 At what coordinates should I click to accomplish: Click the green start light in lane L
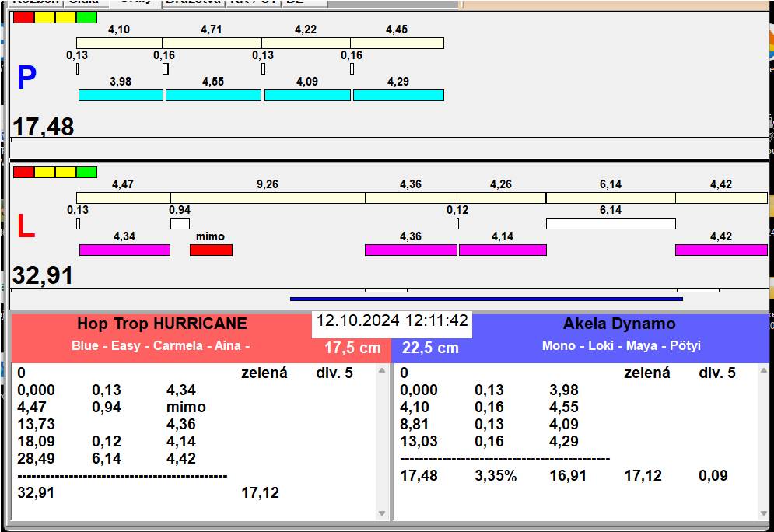(86, 172)
